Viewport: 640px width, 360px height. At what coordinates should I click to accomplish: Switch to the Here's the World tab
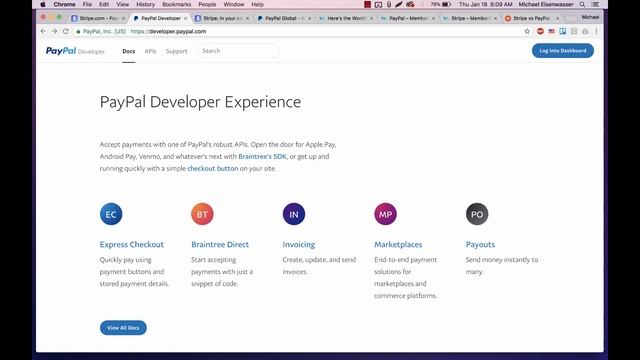pyautogui.click(x=345, y=18)
